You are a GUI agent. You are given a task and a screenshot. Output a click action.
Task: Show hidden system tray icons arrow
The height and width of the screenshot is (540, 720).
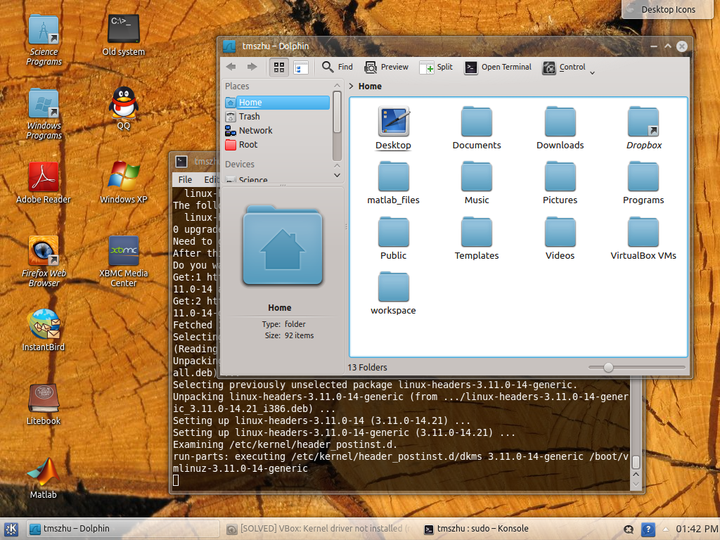[x=665, y=529]
